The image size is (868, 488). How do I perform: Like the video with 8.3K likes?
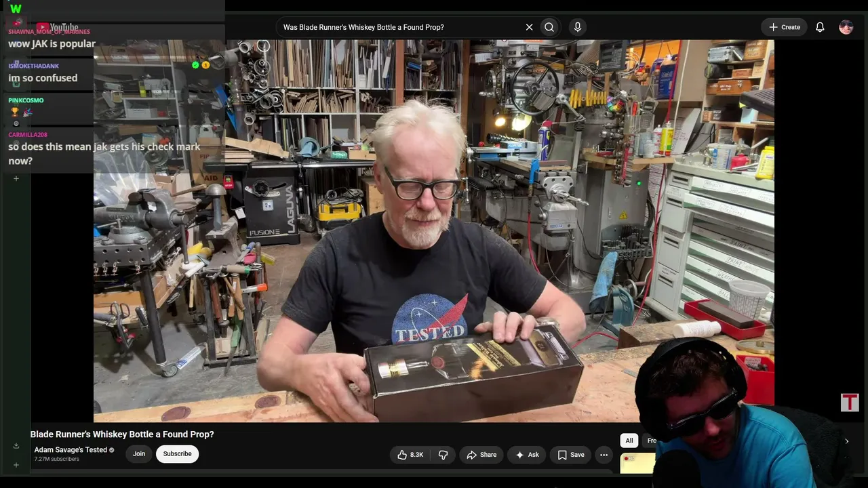coord(410,455)
